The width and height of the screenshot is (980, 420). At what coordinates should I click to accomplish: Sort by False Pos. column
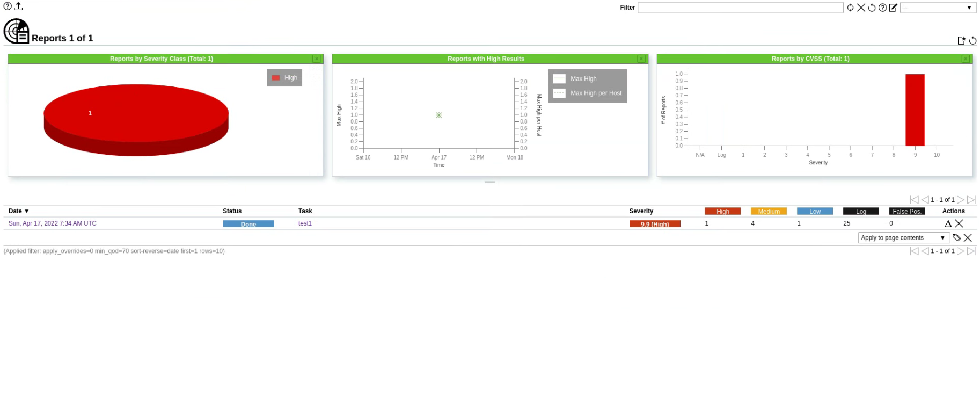(907, 211)
